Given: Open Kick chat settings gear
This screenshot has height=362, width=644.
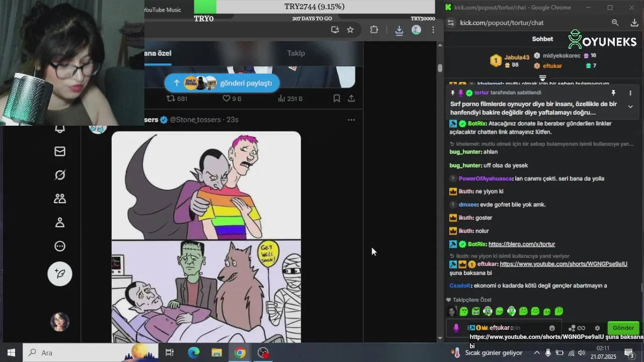Looking at the screenshot, I should click(597, 328).
